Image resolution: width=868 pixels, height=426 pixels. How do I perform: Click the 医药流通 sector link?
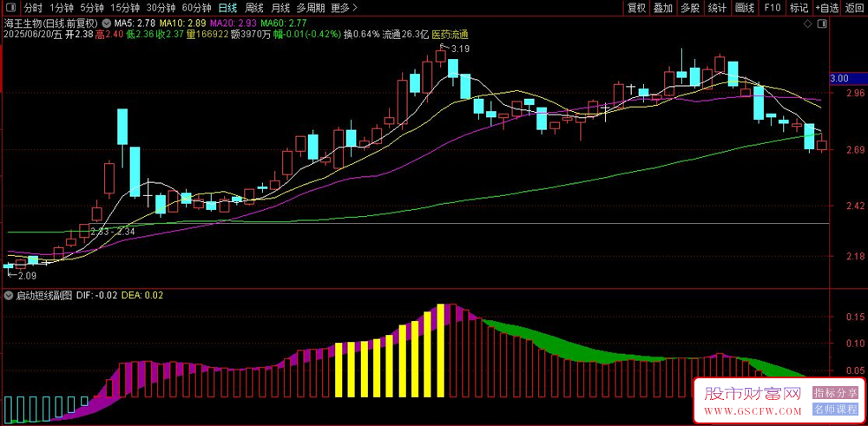pyautogui.click(x=450, y=35)
